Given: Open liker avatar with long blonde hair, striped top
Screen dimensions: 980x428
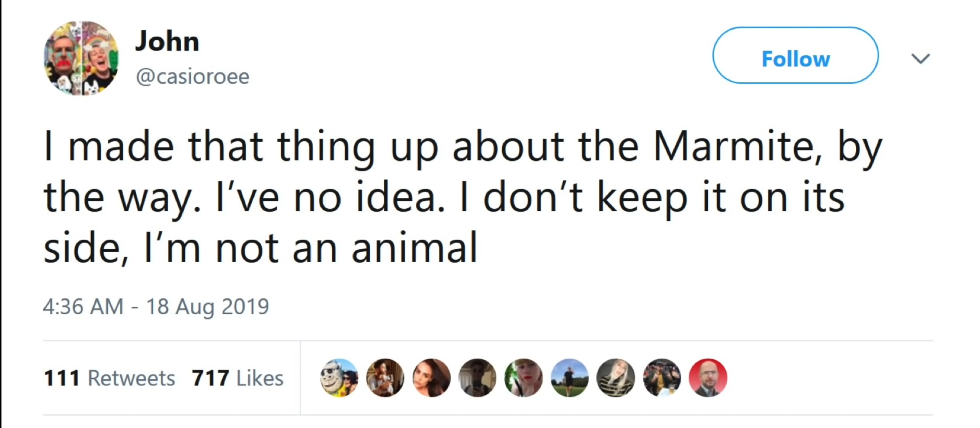Looking at the screenshot, I should click(616, 378).
